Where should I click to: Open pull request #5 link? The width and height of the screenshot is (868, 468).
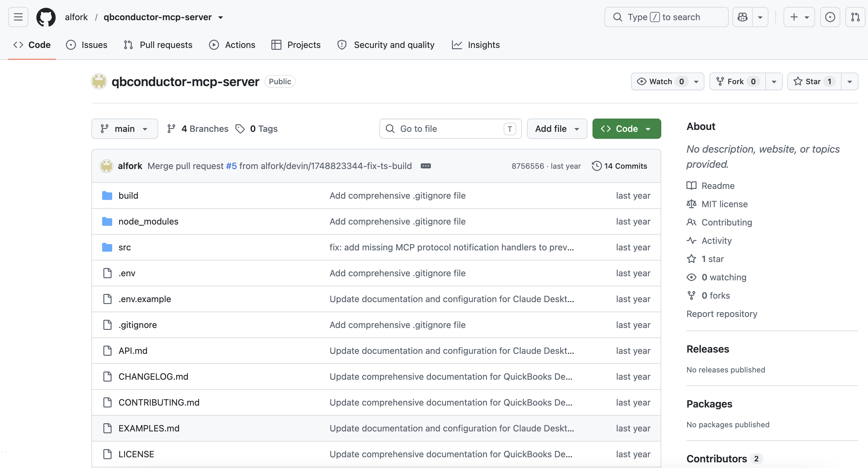[x=231, y=166]
